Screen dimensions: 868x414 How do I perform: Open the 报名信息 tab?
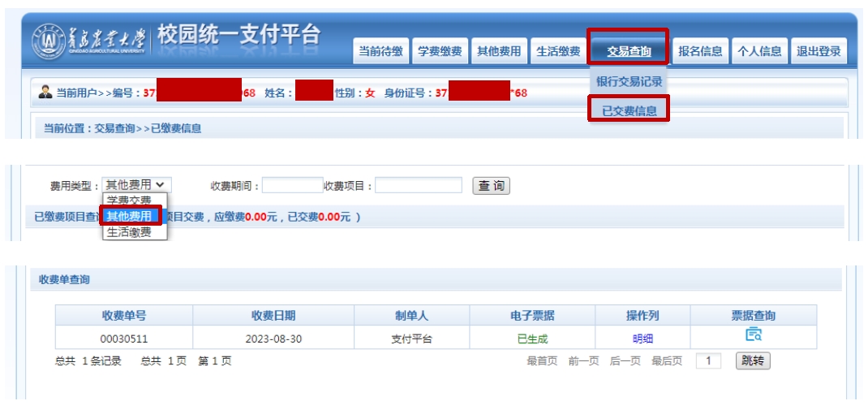pyautogui.click(x=700, y=51)
